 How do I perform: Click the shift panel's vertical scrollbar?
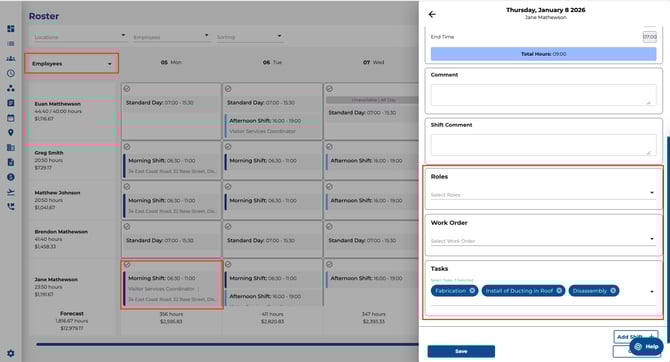tap(667, 239)
